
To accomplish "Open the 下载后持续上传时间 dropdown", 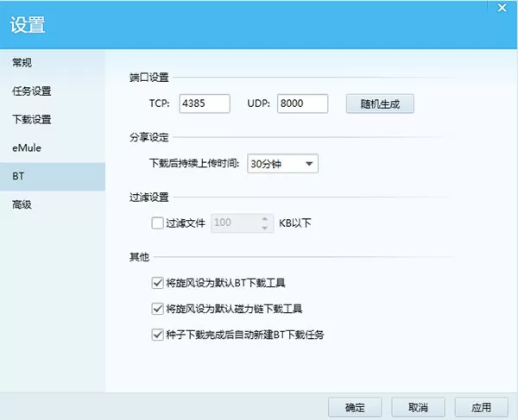I will 282,164.
